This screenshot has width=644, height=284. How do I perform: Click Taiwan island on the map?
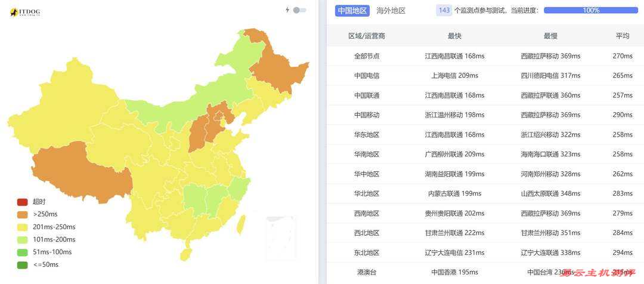point(241,224)
